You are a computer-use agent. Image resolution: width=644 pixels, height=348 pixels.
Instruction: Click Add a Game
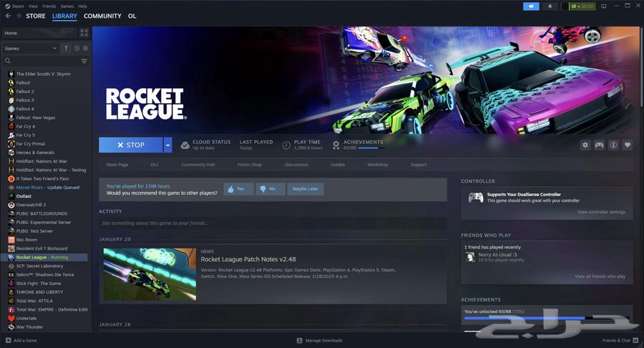pos(21,341)
